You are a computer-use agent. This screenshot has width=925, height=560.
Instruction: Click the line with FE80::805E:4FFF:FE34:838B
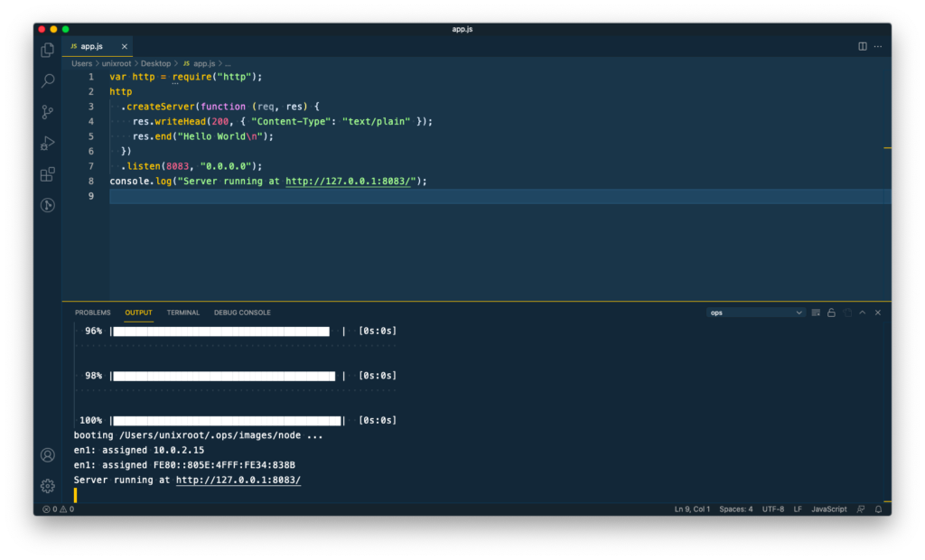click(x=184, y=465)
